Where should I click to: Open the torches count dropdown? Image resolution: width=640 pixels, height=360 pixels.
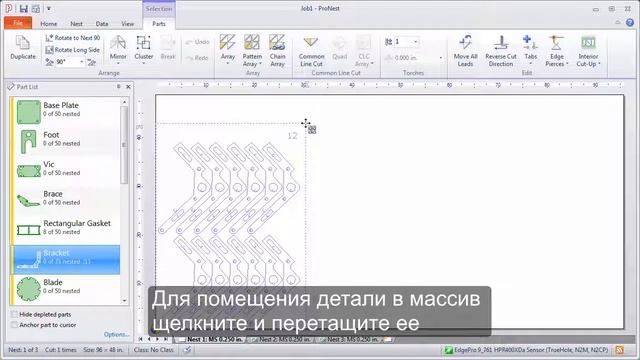point(416,42)
